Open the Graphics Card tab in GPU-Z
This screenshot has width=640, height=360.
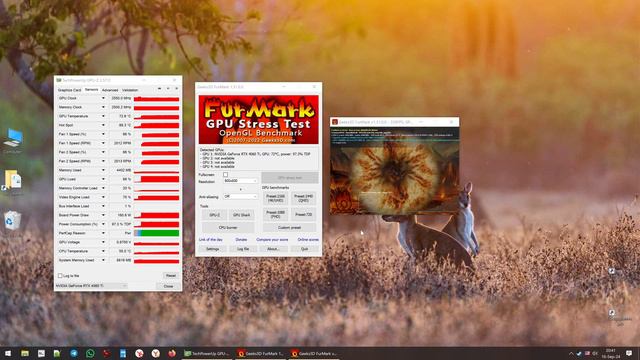point(69,90)
